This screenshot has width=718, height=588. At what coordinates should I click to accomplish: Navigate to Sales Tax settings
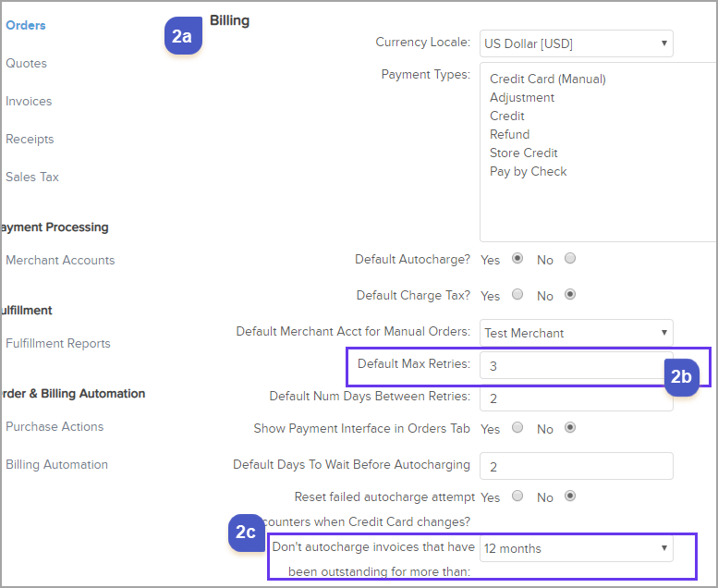[x=32, y=177]
